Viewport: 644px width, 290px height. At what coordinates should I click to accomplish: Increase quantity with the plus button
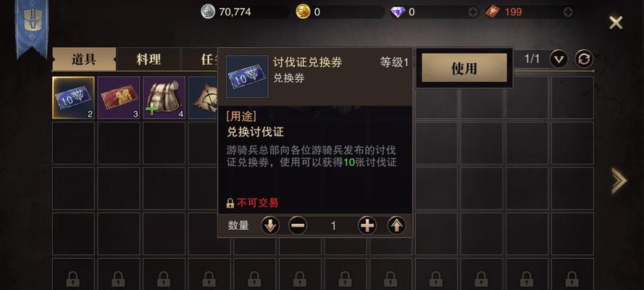click(367, 225)
